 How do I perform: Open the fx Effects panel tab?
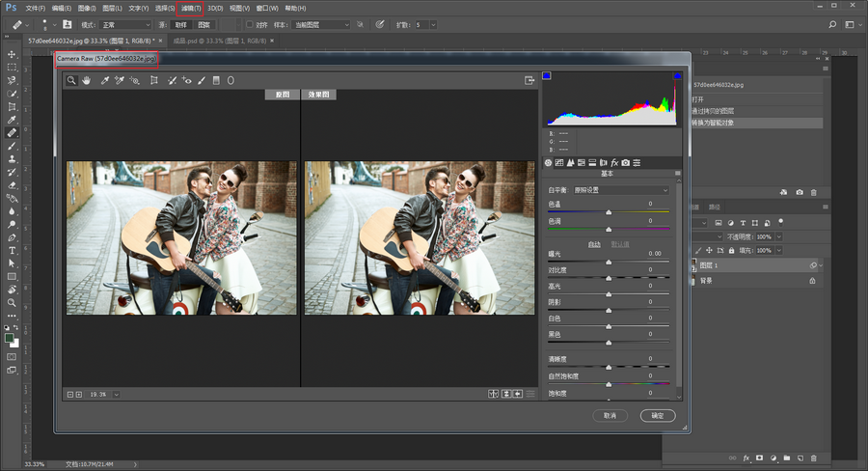[614, 162]
